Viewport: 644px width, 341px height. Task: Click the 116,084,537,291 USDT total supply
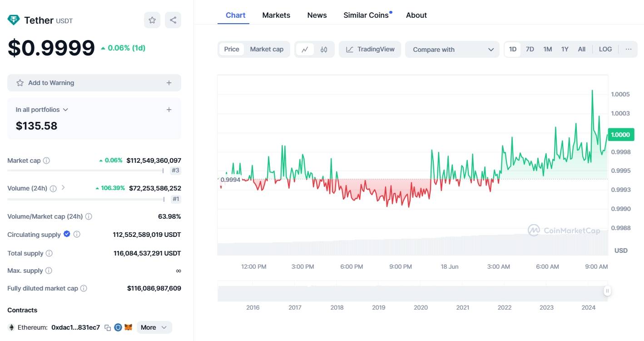[x=147, y=253]
